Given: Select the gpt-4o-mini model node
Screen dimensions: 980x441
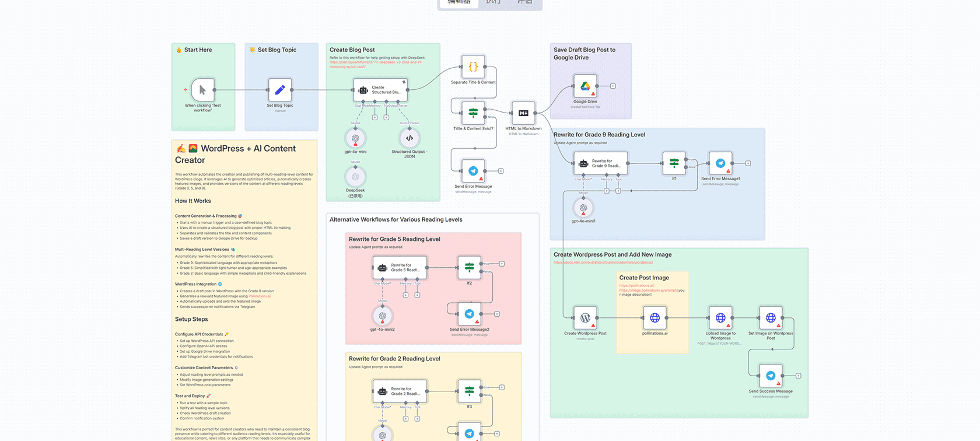Looking at the screenshot, I should pyautogui.click(x=355, y=138).
